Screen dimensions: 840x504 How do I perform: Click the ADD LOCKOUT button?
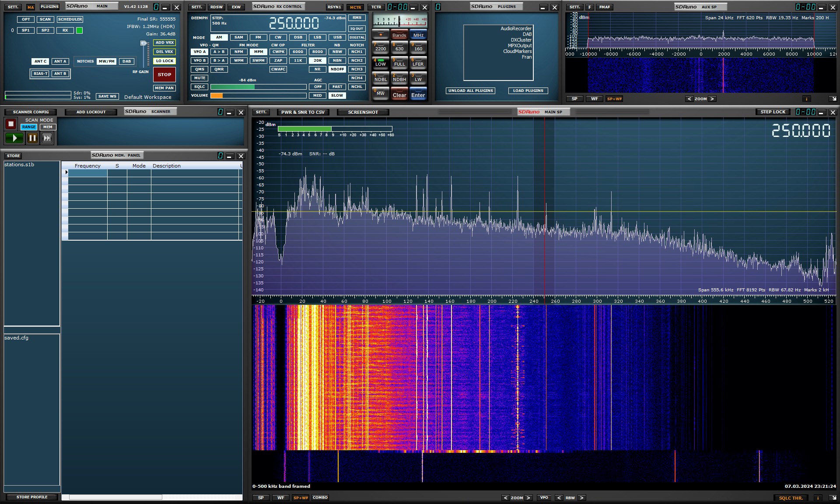91,112
